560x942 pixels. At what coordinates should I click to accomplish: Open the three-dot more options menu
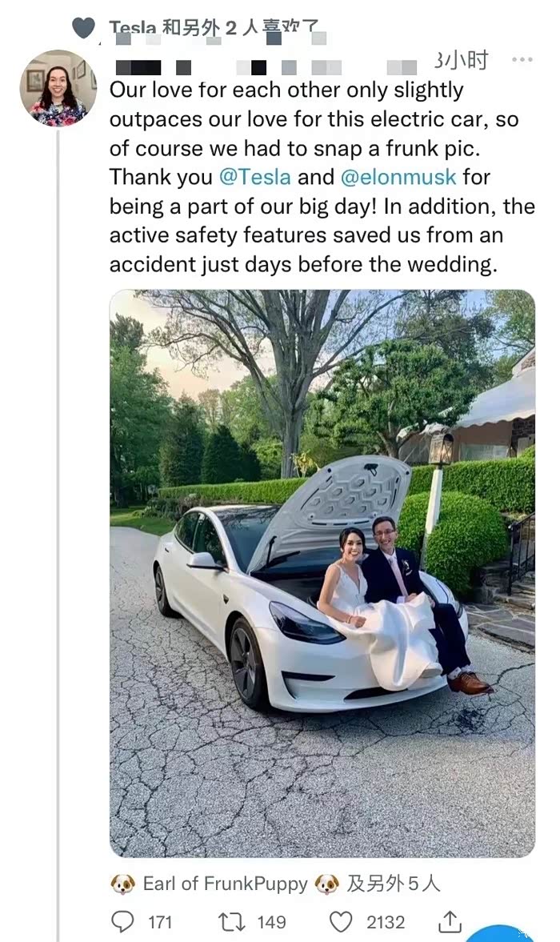click(522, 59)
